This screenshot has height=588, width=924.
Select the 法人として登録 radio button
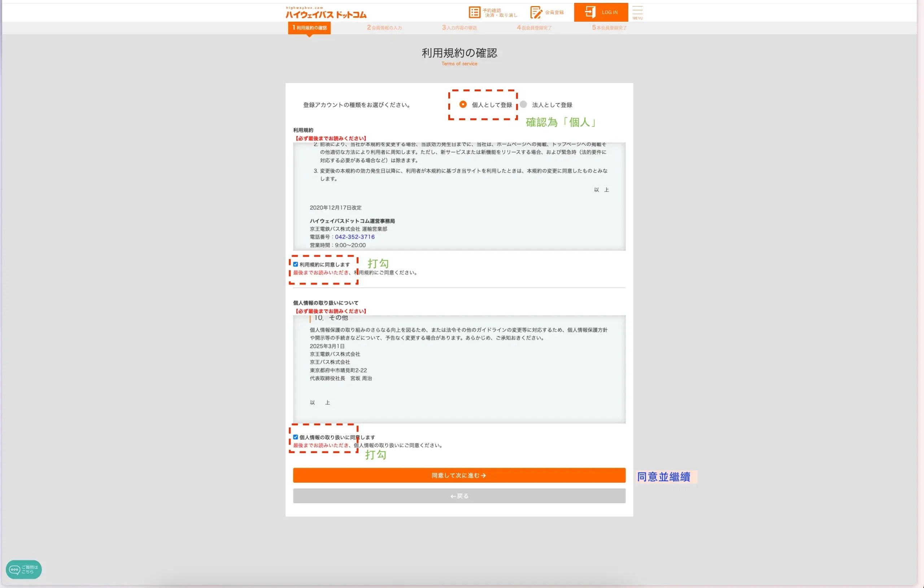click(x=523, y=104)
